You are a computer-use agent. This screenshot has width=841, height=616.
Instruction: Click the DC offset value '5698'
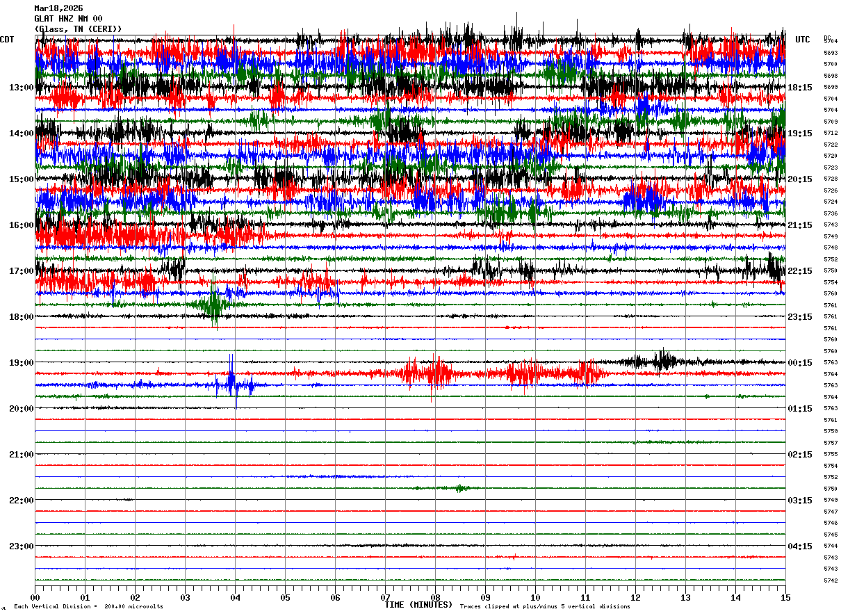(x=831, y=76)
